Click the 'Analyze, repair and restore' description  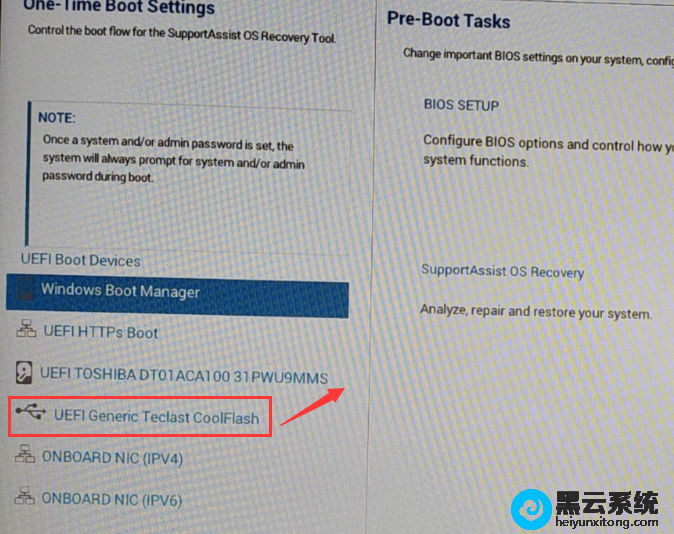[536, 312]
